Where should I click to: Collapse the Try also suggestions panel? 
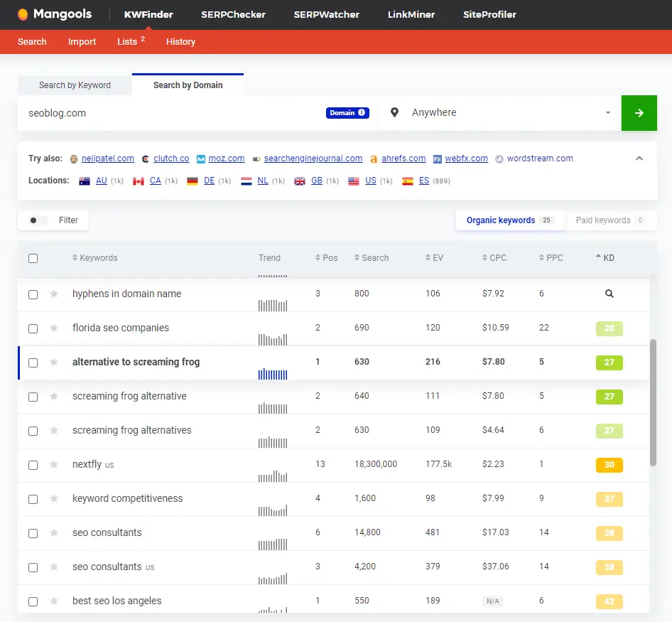[639, 159]
